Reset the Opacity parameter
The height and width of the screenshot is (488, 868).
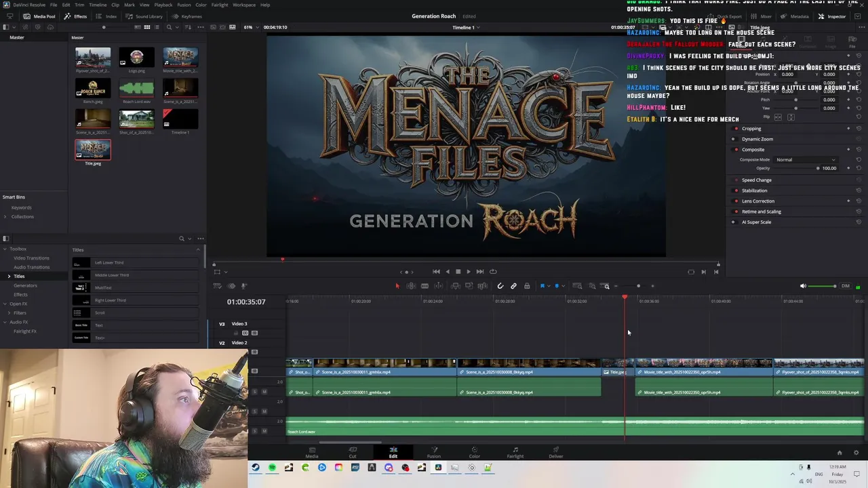click(859, 168)
